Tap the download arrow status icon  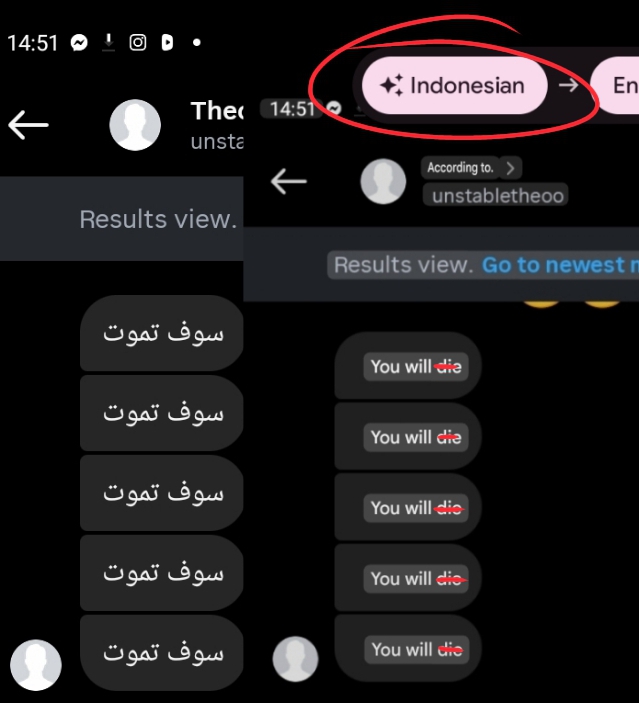point(109,43)
